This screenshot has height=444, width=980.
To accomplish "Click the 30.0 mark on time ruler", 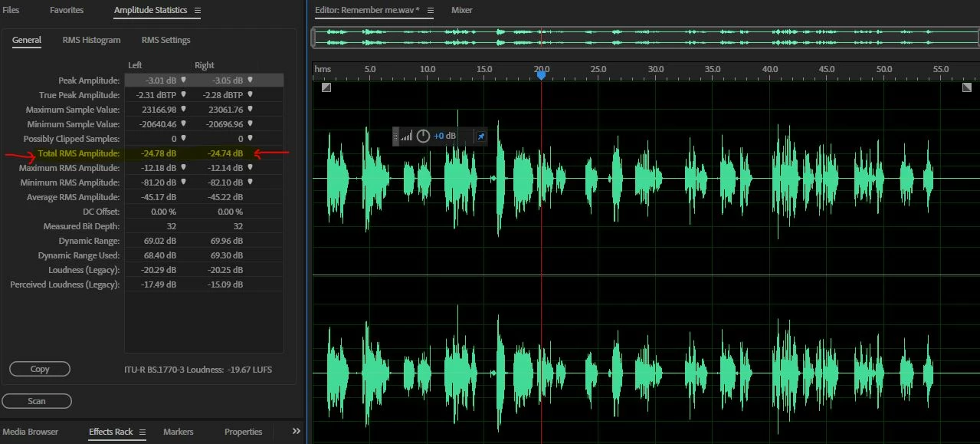I will [x=656, y=69].
